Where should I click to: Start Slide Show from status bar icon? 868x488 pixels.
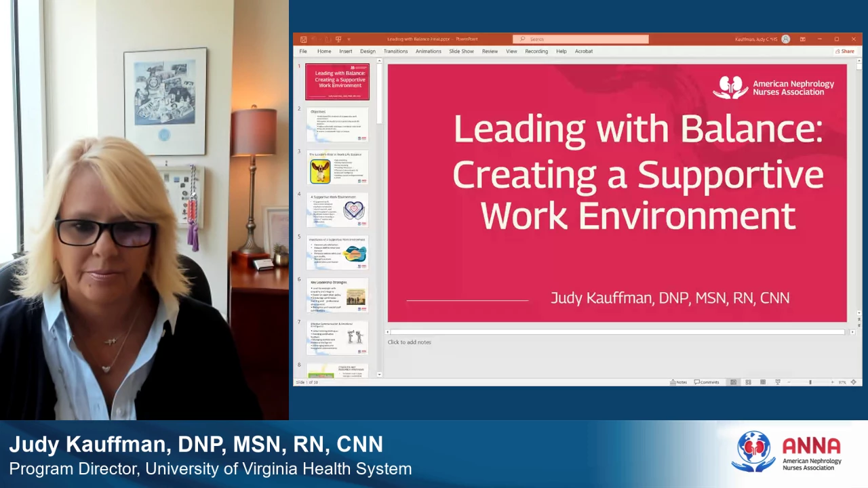click(778, 382)
